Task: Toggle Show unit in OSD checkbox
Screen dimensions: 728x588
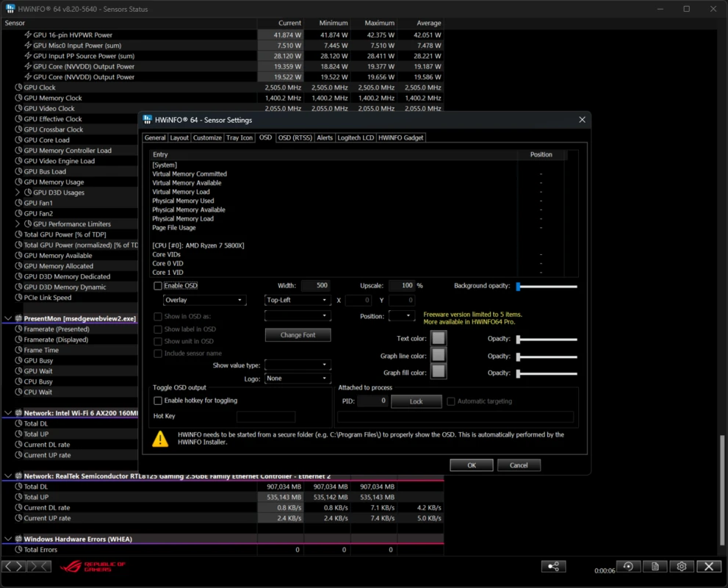Action: coord(158,341)
